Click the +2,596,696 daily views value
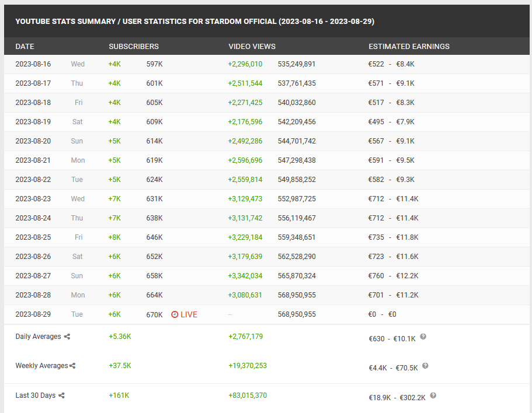The image size is (532, 413). pos(245,160)
